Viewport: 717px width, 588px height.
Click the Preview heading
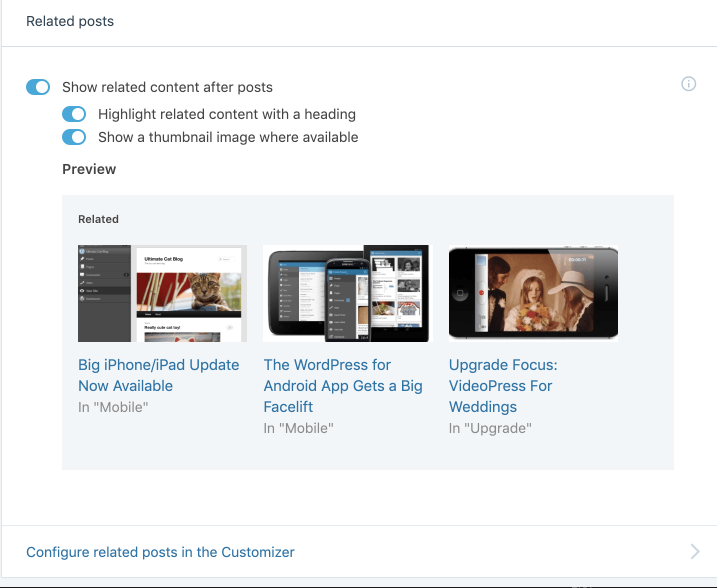point(89,169)
